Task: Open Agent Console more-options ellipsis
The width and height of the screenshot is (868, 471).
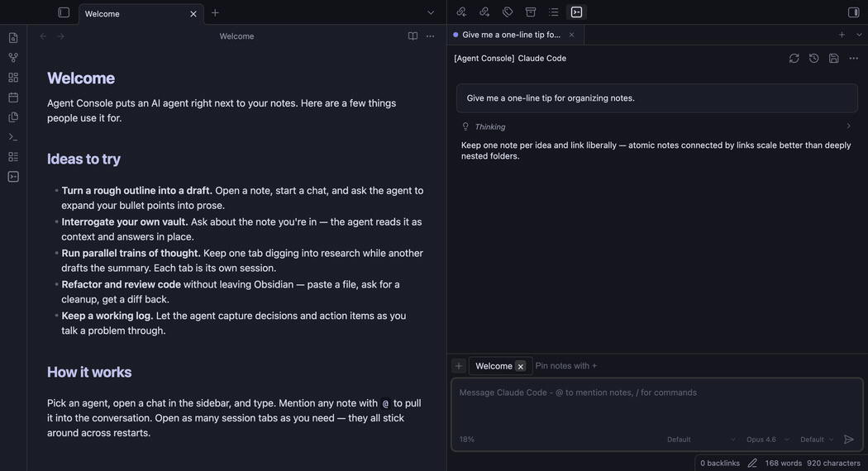Action: (x=854, y=58)
